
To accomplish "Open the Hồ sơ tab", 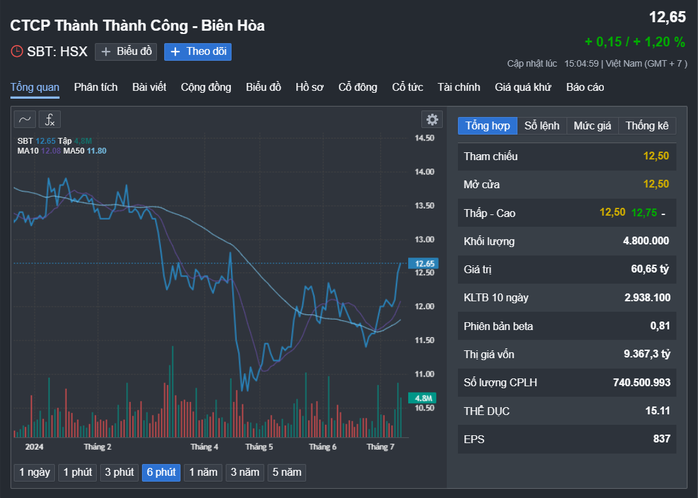I will point(309,87).
